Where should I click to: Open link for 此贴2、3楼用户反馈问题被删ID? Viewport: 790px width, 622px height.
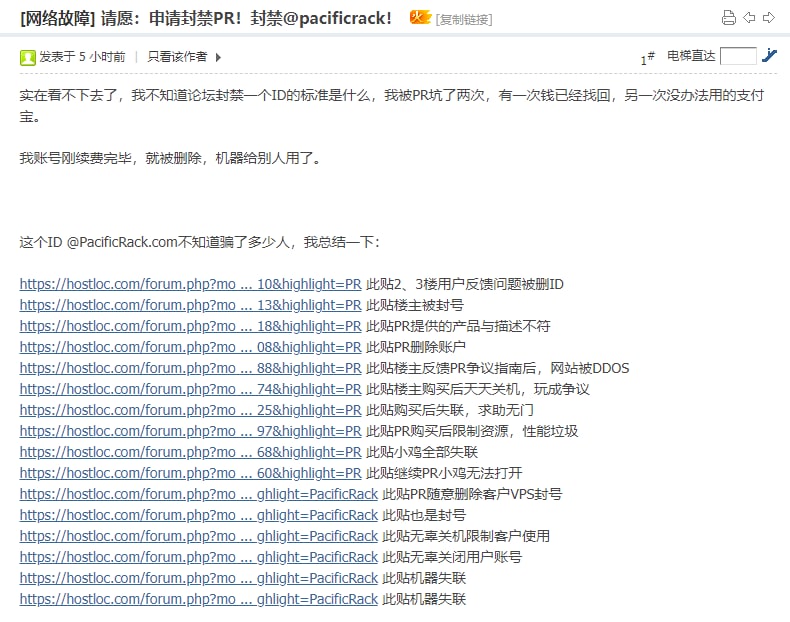tap(190, 284)
